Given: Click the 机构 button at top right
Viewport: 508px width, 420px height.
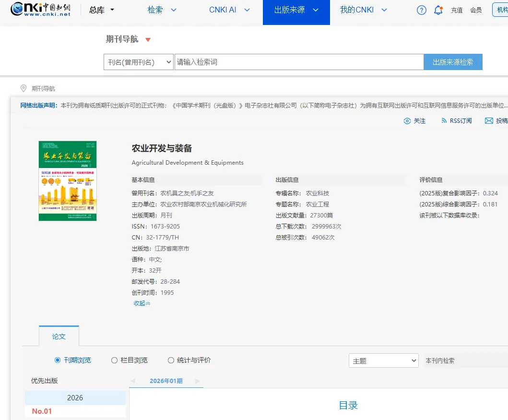Looking at the screenshot, I should (500, 10).
